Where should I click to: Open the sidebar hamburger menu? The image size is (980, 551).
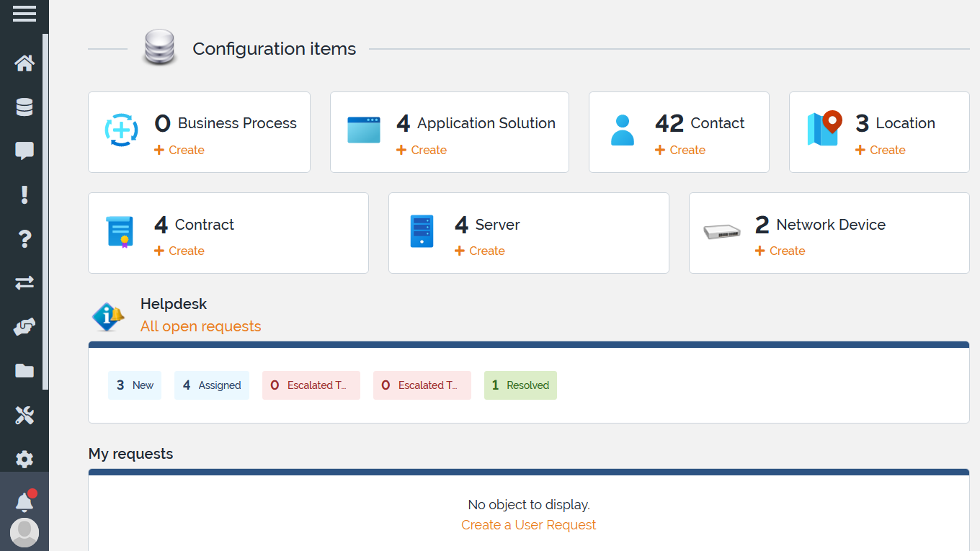click(x=24, y=13)
